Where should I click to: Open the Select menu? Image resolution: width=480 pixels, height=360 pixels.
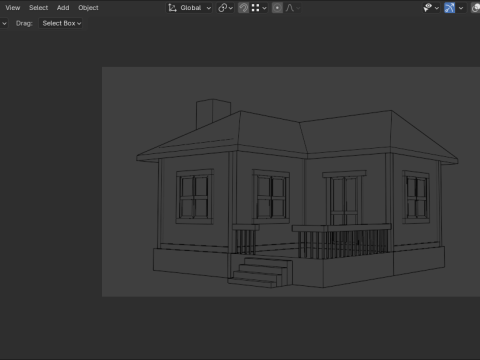38,8
